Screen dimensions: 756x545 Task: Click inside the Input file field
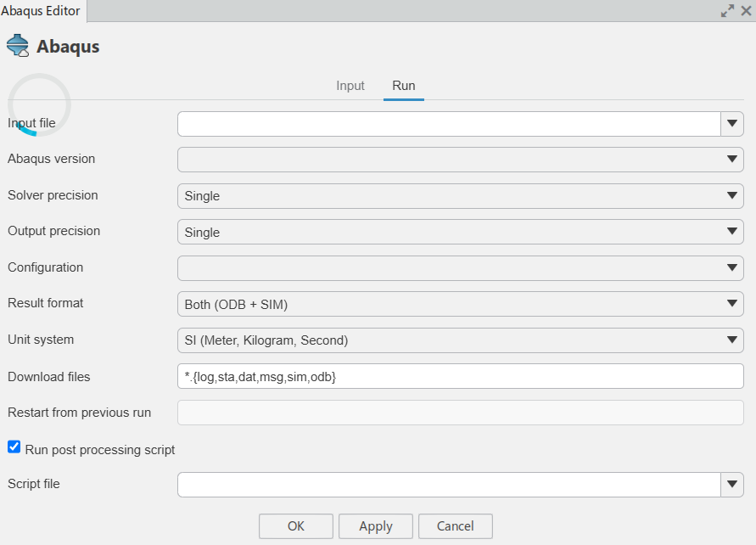tap(448, 124)
